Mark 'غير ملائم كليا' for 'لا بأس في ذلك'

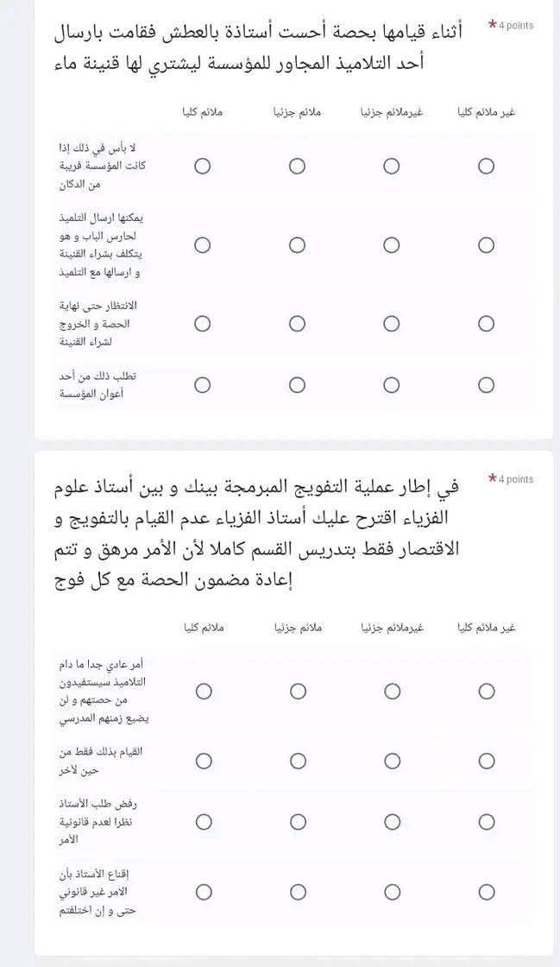487,166
